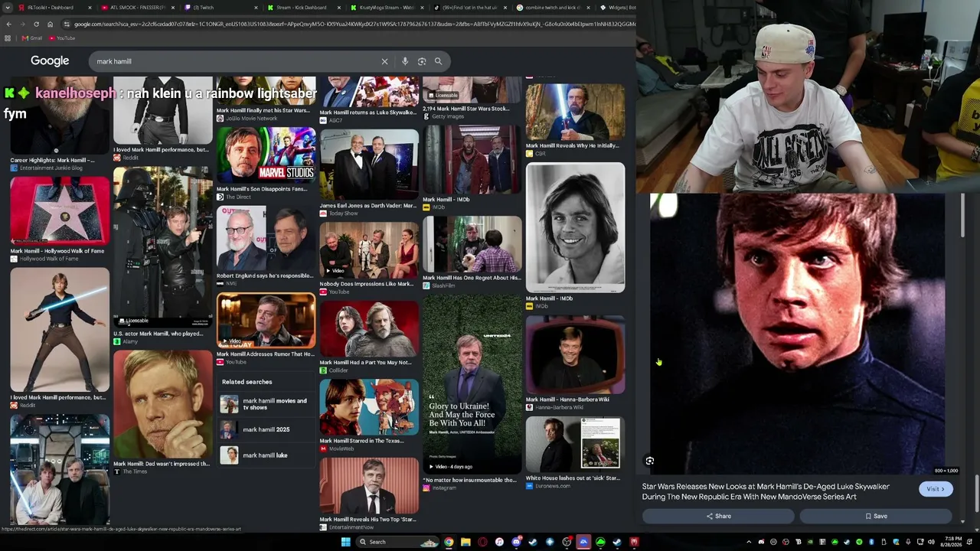Go back with the browser back arrow
The image size is (980, 551).
(8, 24)
